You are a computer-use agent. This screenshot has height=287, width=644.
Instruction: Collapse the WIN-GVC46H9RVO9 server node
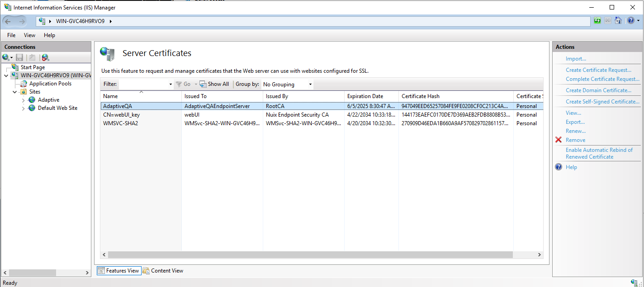tap(6, 75)
